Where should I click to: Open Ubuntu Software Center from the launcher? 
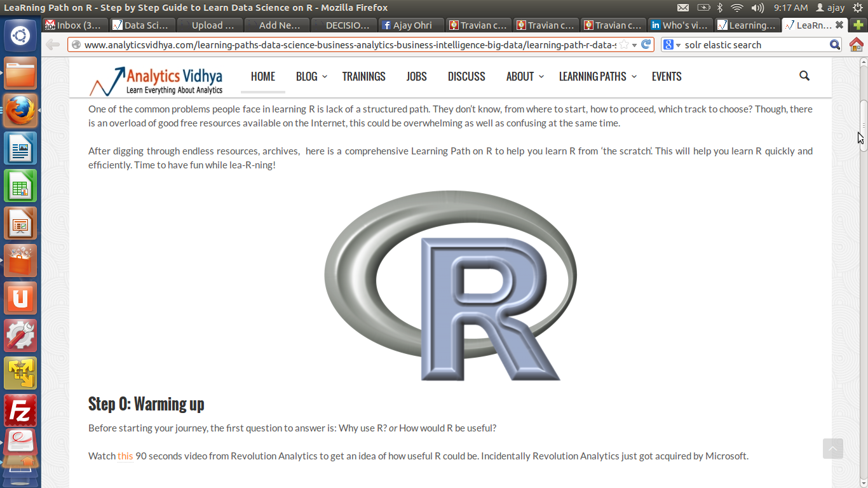[20, 261]
